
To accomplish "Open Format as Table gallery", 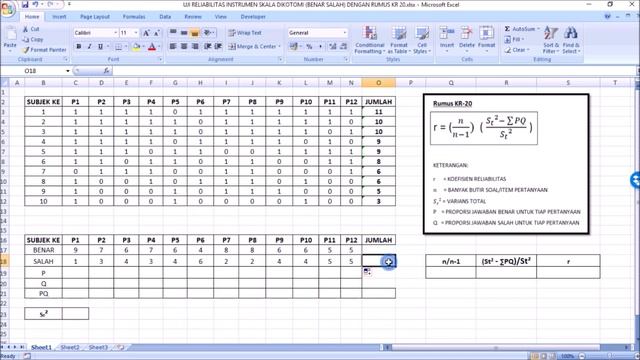I will tap(398, 40).
